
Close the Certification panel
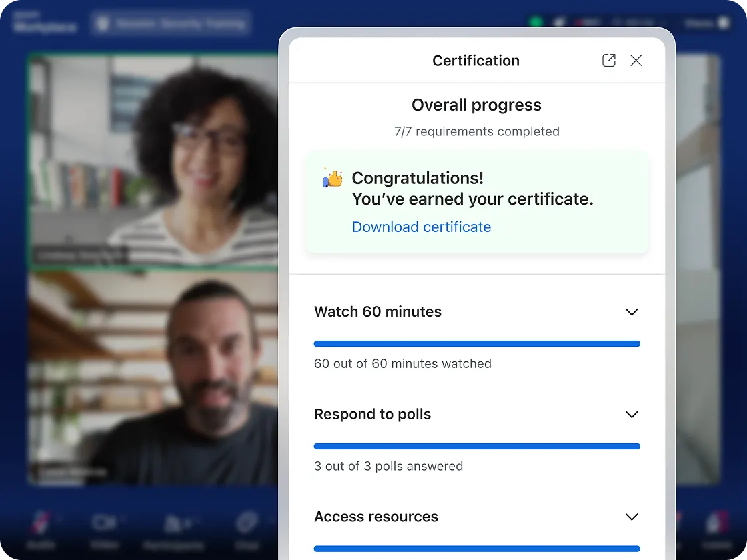[636, 61]
